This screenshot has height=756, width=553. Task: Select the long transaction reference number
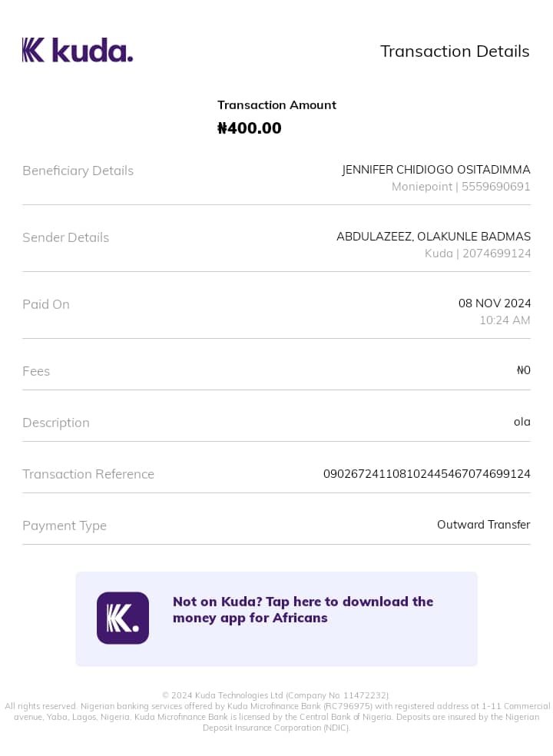tap(426, 474)
